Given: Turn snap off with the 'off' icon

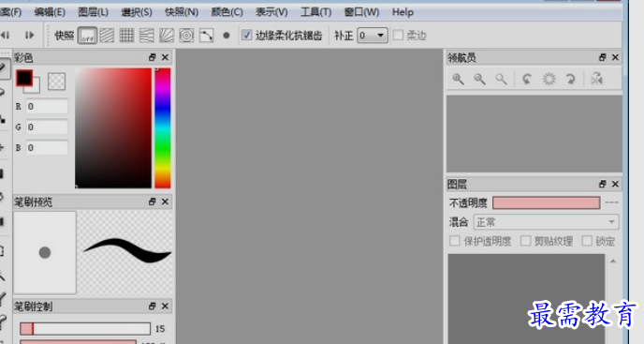Looking at the screenshot, I should [x=87, y=36].
